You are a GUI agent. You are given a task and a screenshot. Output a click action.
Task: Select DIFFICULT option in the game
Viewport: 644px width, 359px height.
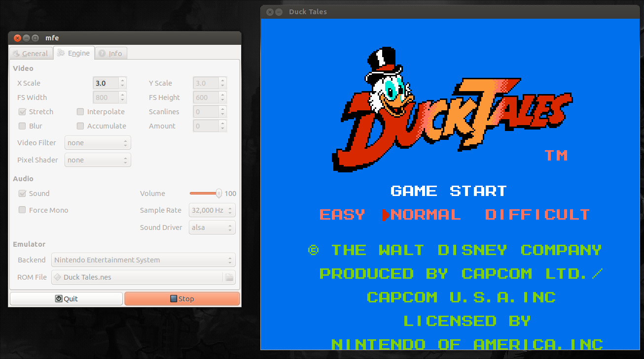(537, 214)
